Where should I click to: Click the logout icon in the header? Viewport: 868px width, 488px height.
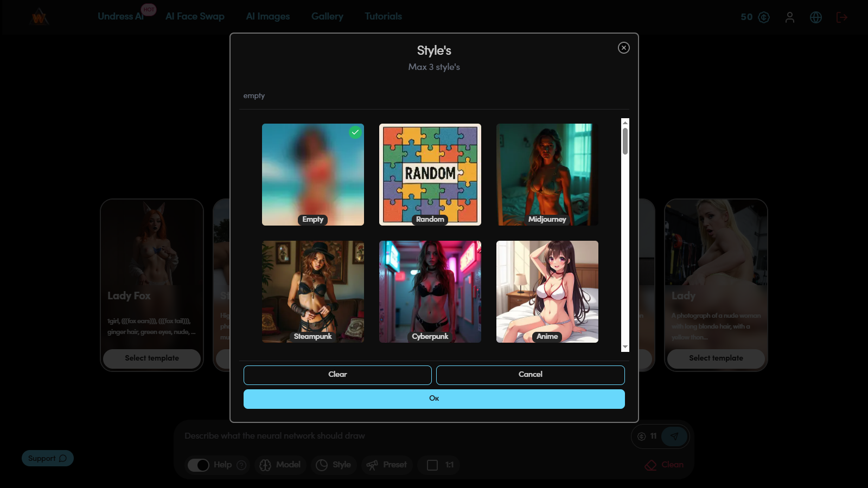(x=842, y=17)
